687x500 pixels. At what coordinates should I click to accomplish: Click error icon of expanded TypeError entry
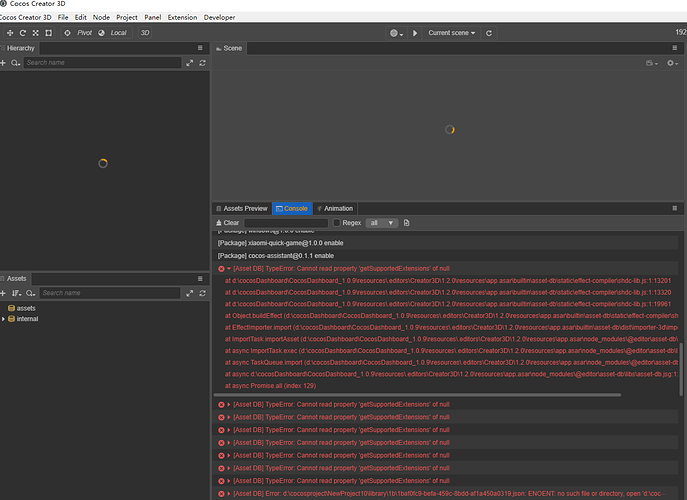221,269
